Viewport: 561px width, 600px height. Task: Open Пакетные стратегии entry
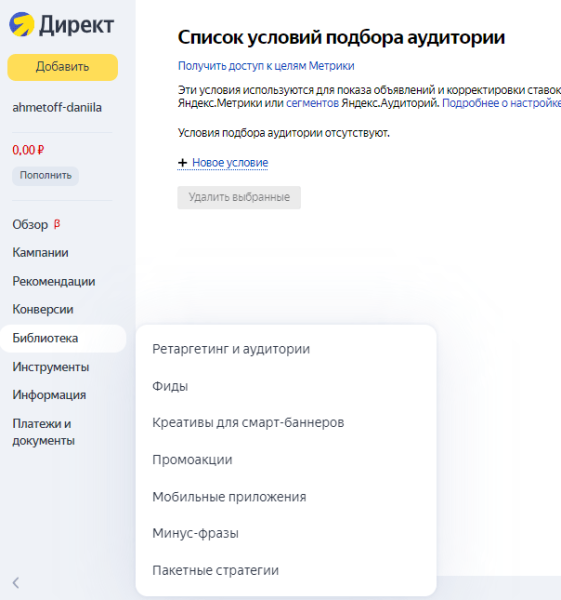[x=215, y=570]
